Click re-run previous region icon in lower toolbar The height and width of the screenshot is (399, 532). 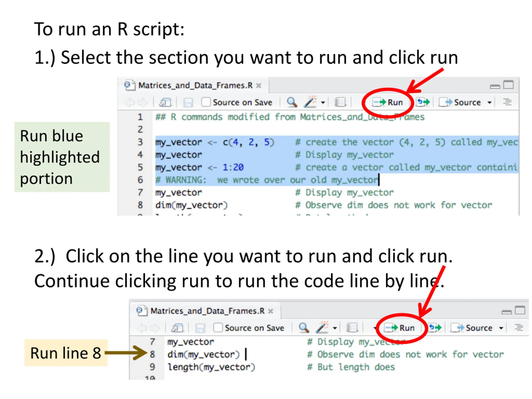pyautogui.click(x=435, y=328)
